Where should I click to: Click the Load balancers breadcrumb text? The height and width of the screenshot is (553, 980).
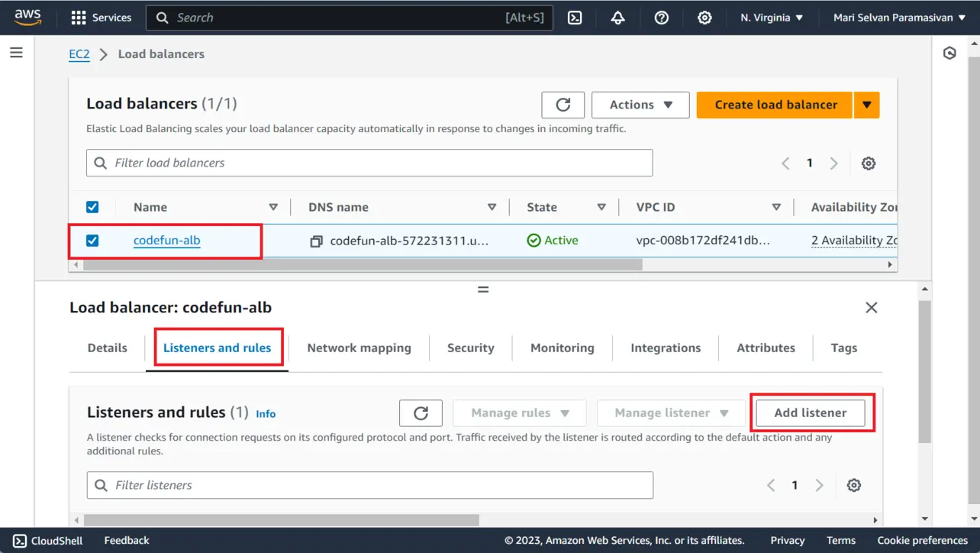(161, 54)
